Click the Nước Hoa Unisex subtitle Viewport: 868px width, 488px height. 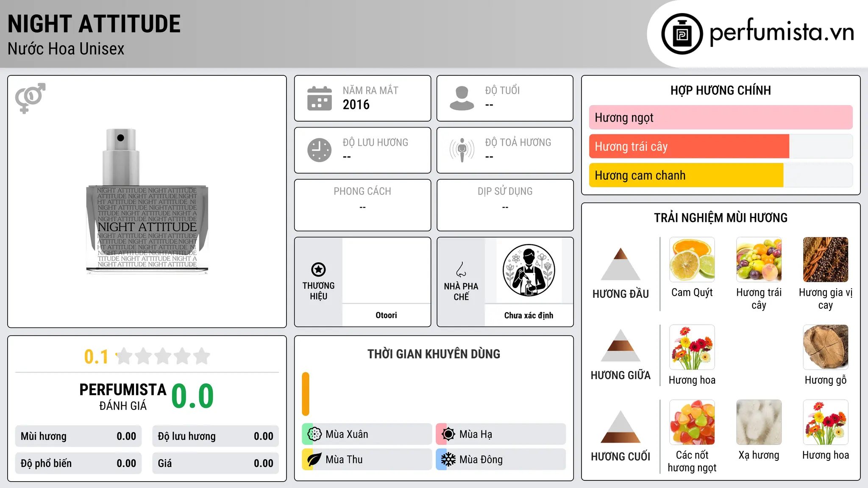[x=66, y=49]
